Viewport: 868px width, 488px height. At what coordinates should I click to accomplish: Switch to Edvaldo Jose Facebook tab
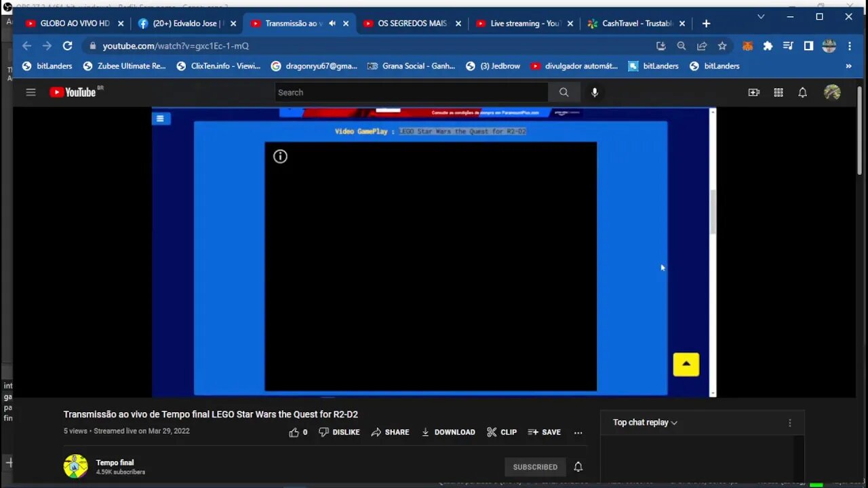[187, 23]
